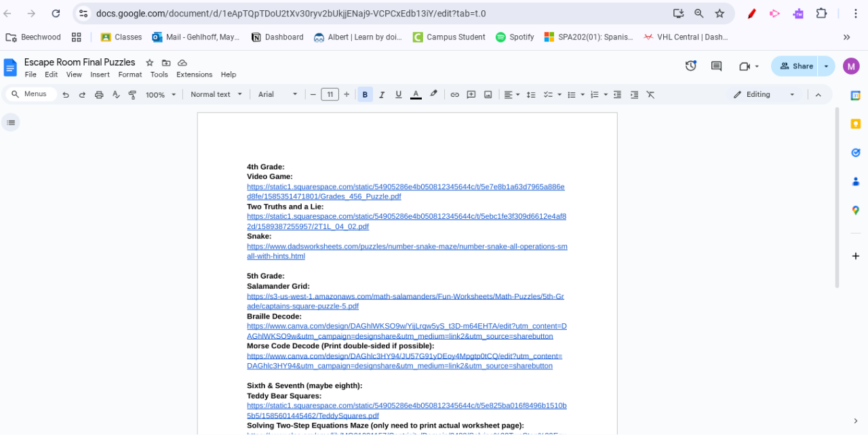Clear formatting using toolbar icon

click(x=650, y=95)
